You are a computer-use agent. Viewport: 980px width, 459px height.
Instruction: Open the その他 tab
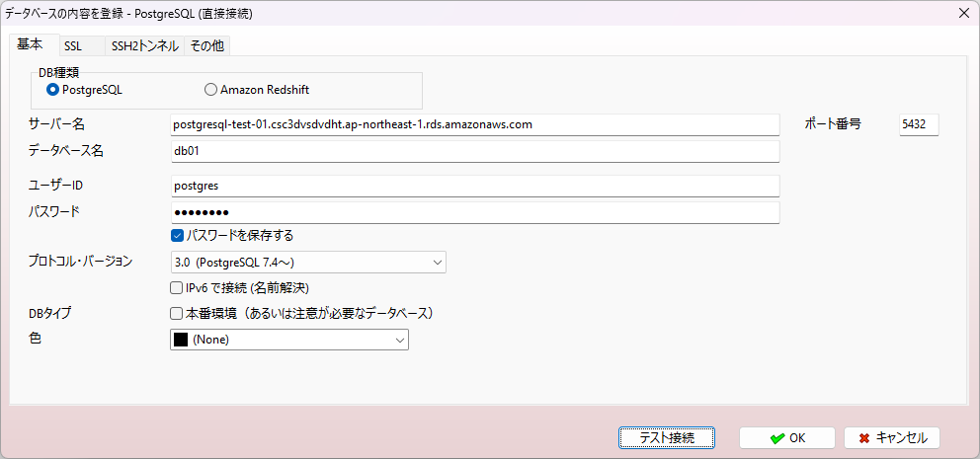tap(206, 46)
